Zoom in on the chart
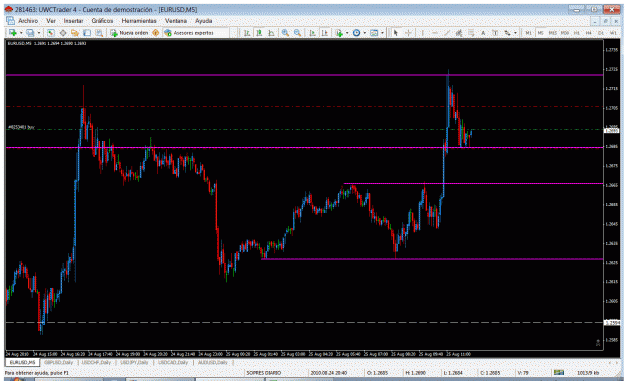This screenshot has height=381, width=625. (x=285, y=33)
